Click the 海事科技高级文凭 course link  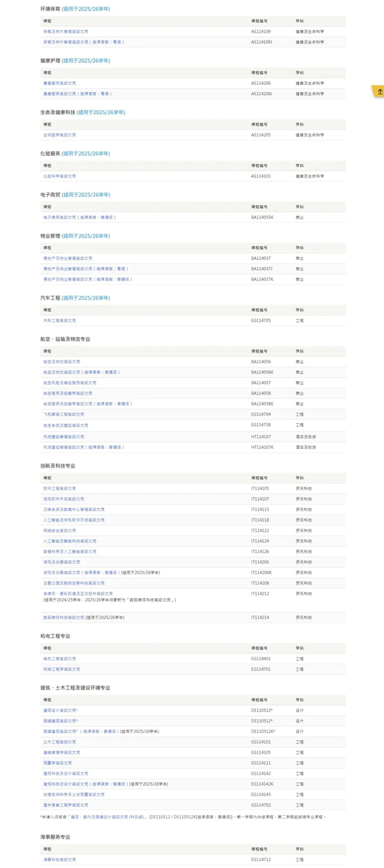tap(59, 859)
